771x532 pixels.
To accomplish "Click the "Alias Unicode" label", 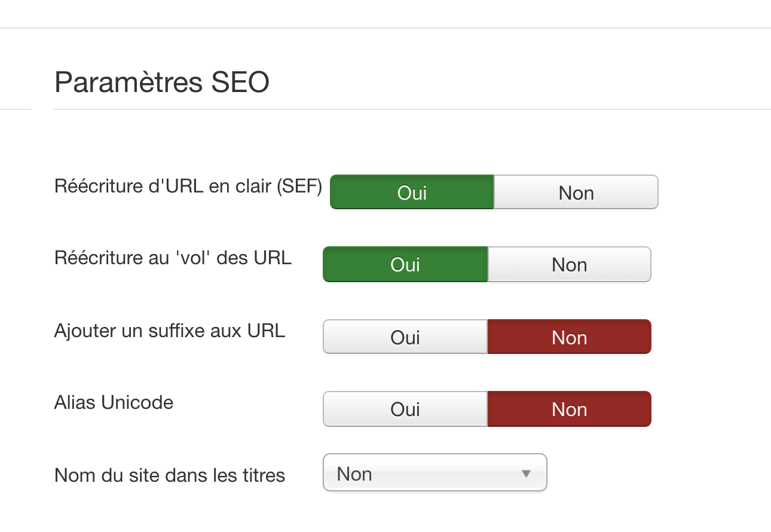I will click(x=114, y=402).
